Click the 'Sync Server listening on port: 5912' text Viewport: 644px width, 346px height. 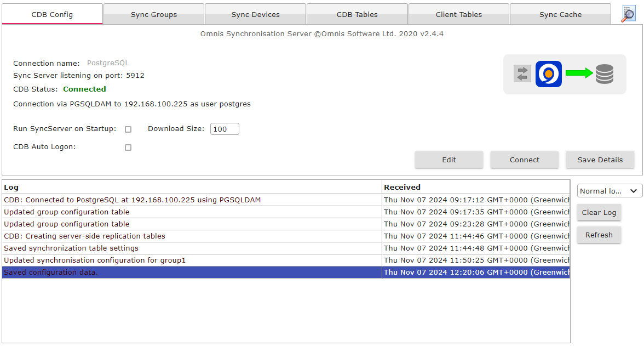[79, 75]
